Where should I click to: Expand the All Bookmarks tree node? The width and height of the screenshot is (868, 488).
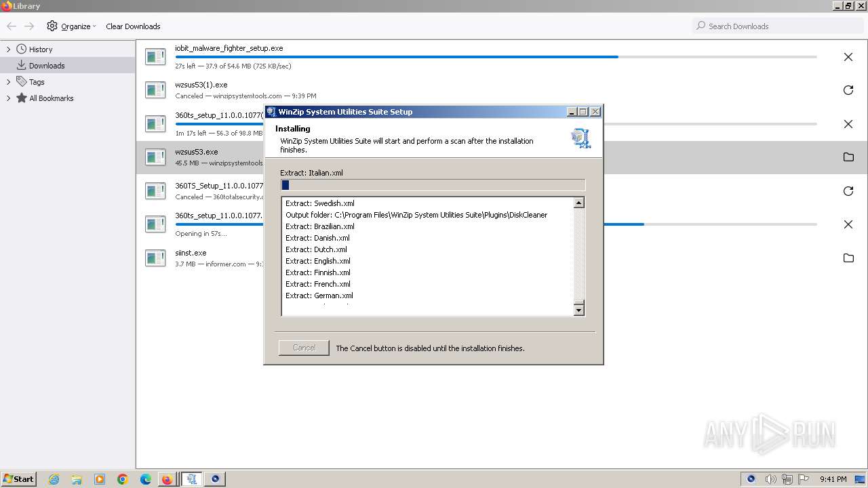(x=8, y=98)
